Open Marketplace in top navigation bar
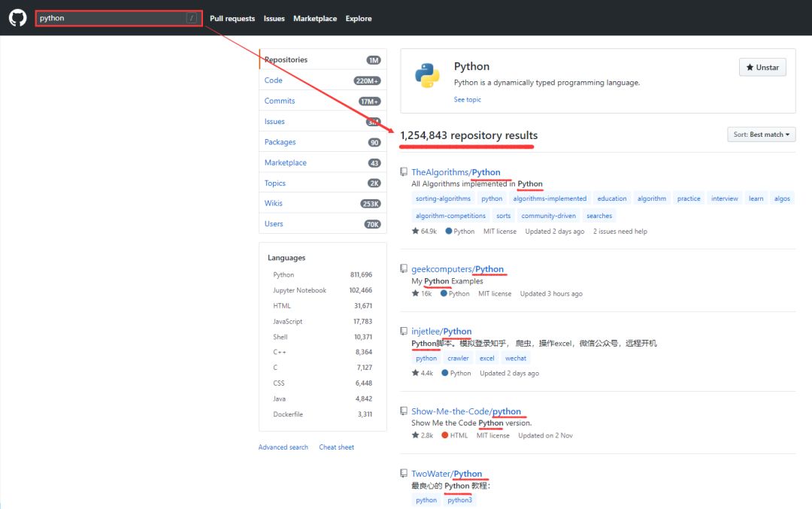The height and width of the screenshot is (509, 812). coord(315,19)
